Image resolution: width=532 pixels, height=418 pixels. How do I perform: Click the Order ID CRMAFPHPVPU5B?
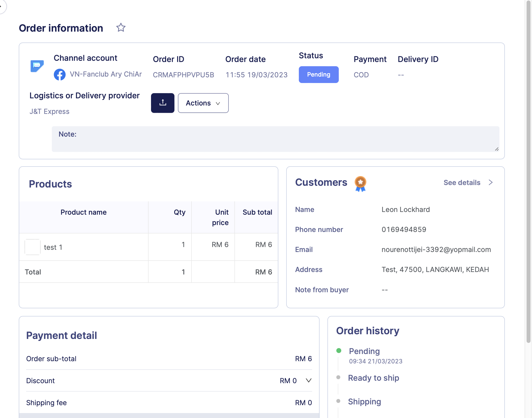point(183,75)
